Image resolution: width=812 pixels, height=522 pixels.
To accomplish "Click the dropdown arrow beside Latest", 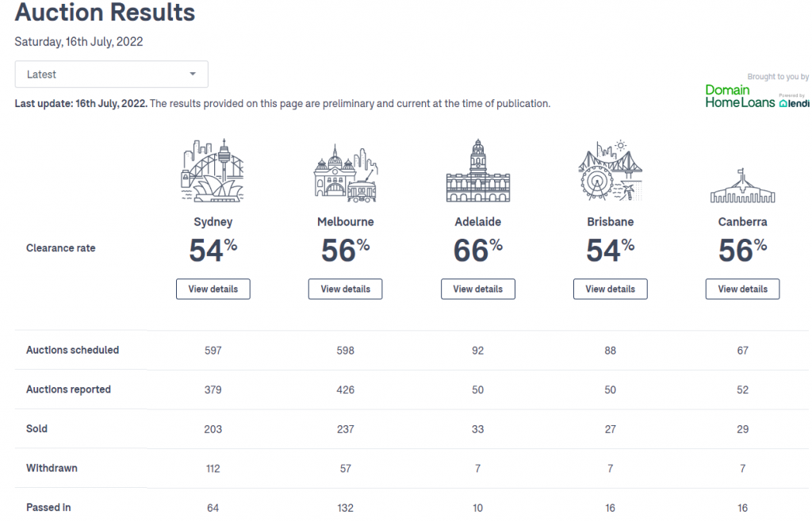I will coord(193,74).
